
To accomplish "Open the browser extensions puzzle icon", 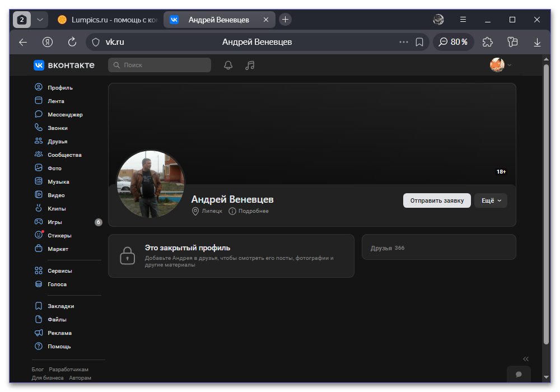I will 488,42.
